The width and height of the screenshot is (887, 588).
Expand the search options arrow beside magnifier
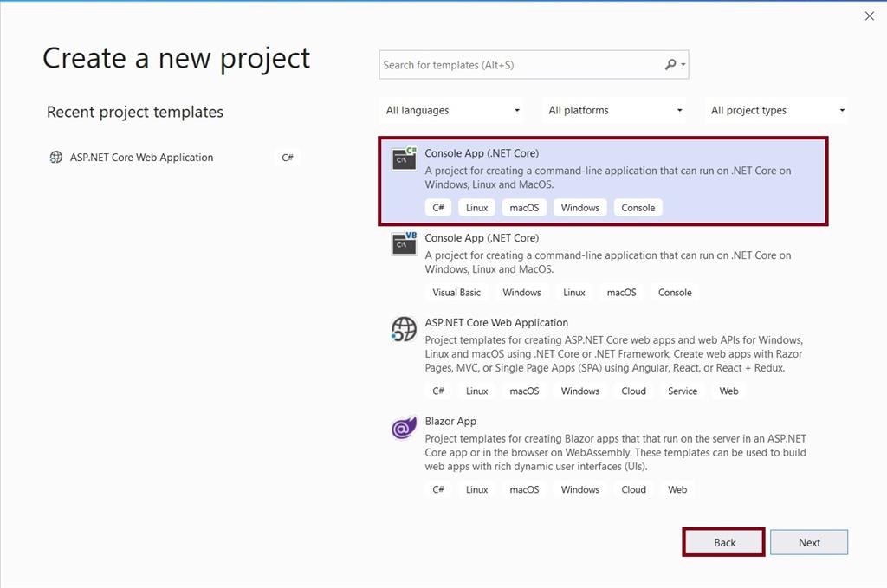coord(683,64)
